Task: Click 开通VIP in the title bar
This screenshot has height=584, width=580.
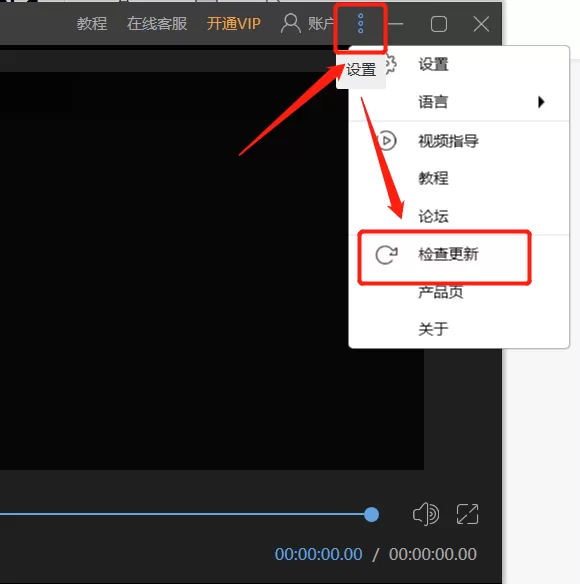Action: pyautogui.click(x=234, y=24)
